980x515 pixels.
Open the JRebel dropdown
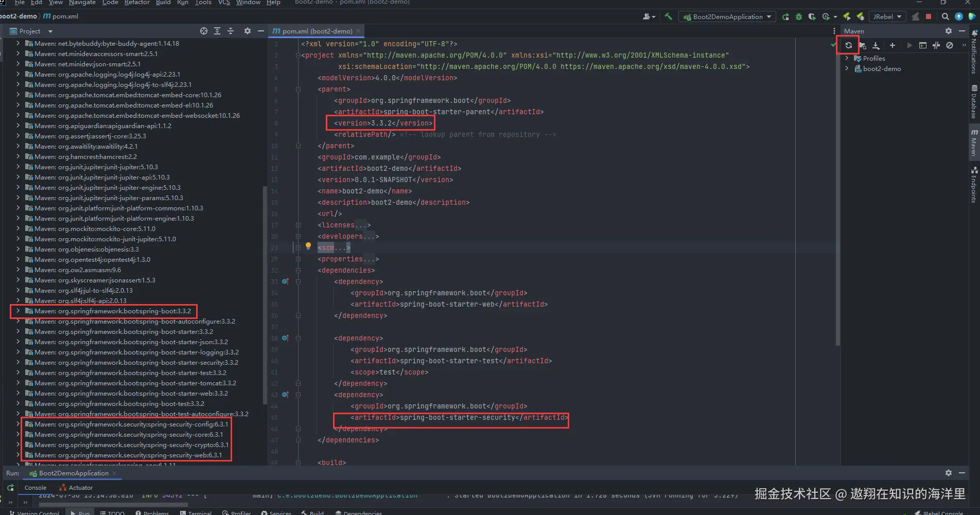click(887, 16)
